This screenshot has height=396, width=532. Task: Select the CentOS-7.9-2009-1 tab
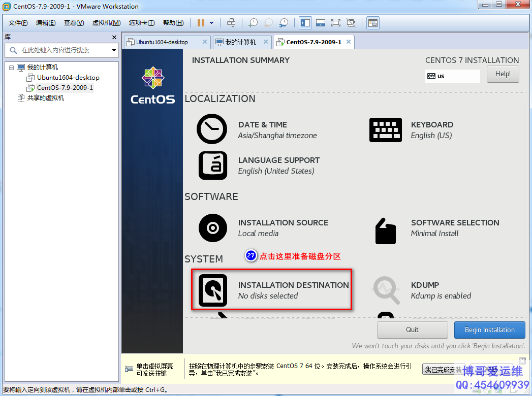[314, 42]
